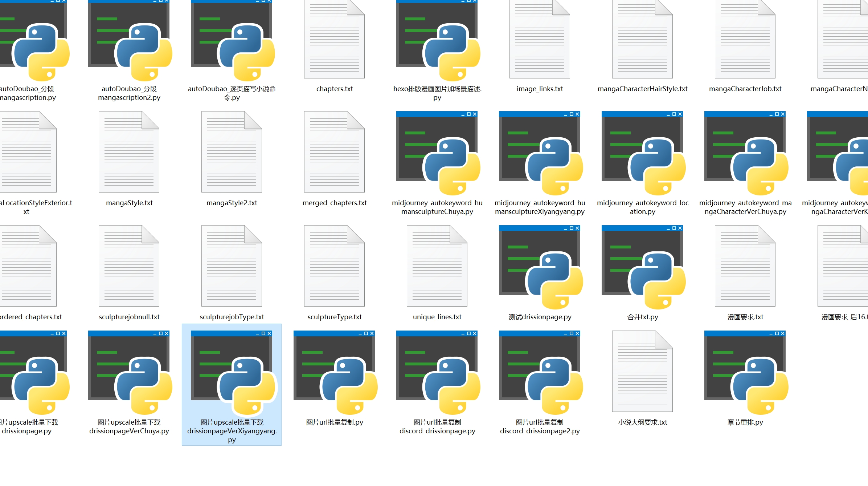Click the file name "mangaCharacterJob.txt"
Viewport: 868px width, 486px height.
745,89
